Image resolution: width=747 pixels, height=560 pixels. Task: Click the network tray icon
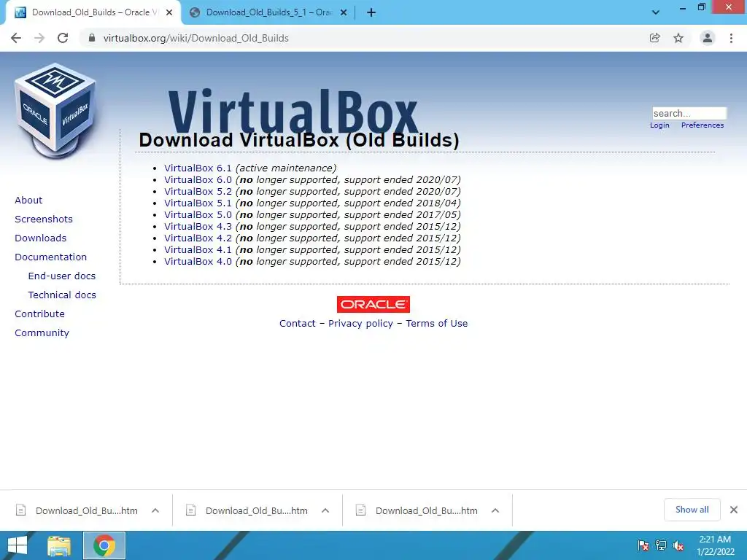tap(661, 545)
